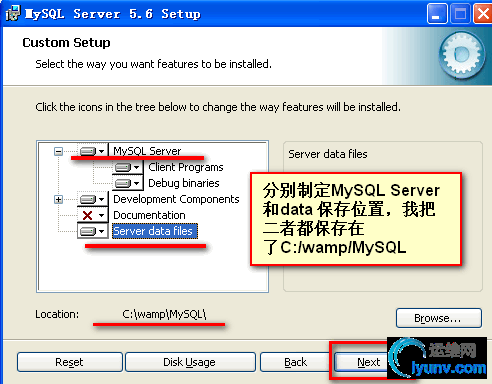Collapse the MySQL Server tree node
492x384 pixels.
(x=58, y=151)
